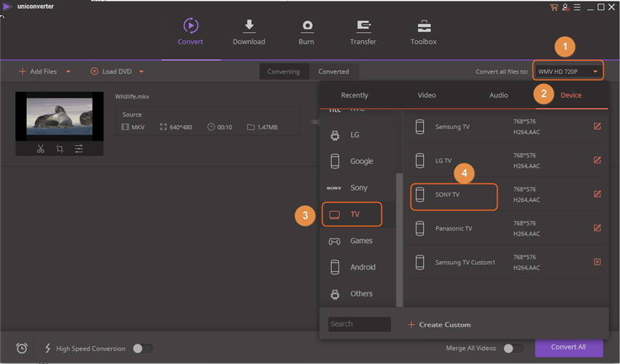The width and height of the screenshot is (620, 364).
Task: Click the Add Files button
Action: 38,71
